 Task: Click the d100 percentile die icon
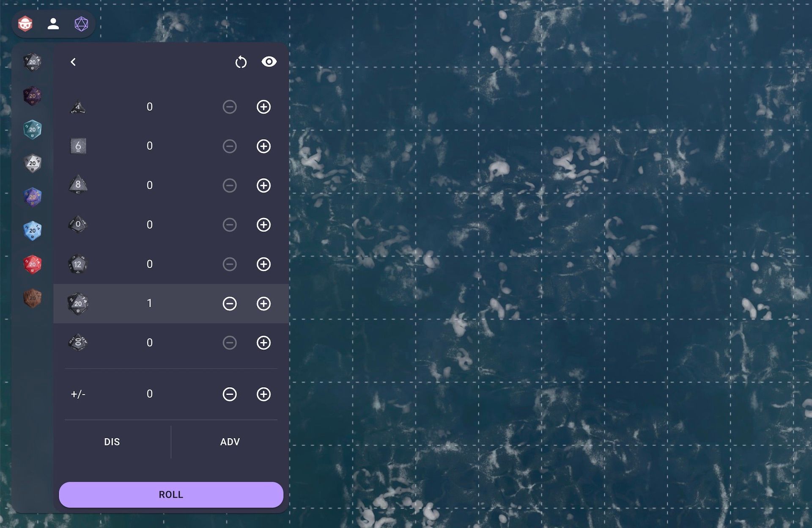pyautogui.click(x=78, y=342)
